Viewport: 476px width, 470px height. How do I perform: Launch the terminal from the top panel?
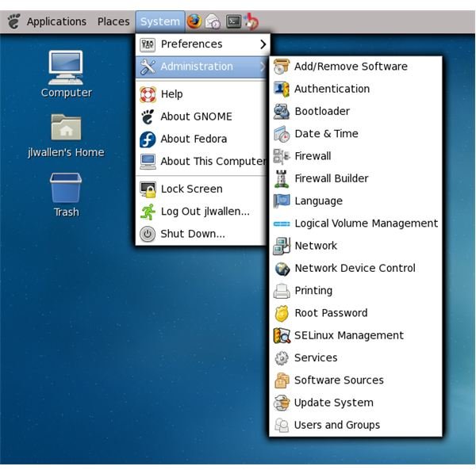pyautogui.click(x=233, y=21)
